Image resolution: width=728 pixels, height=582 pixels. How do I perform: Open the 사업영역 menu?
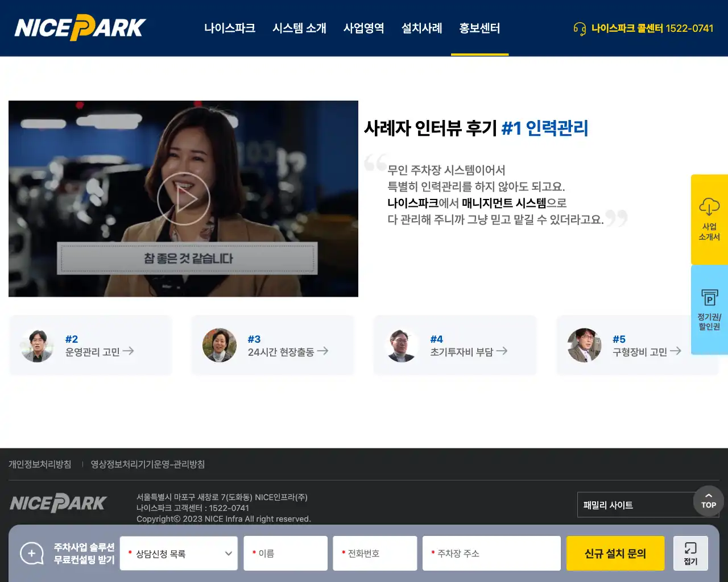point(364,28)
